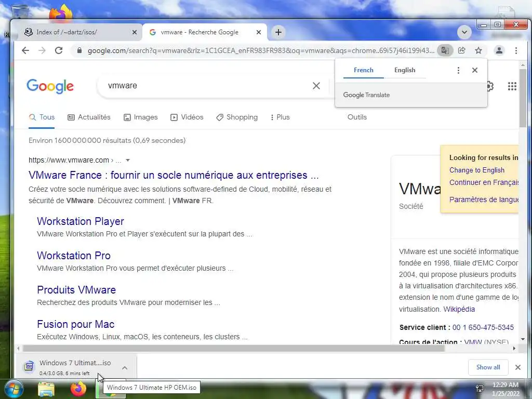Open Paramètres de langue link
532x399 pixels.
point(484,199)
